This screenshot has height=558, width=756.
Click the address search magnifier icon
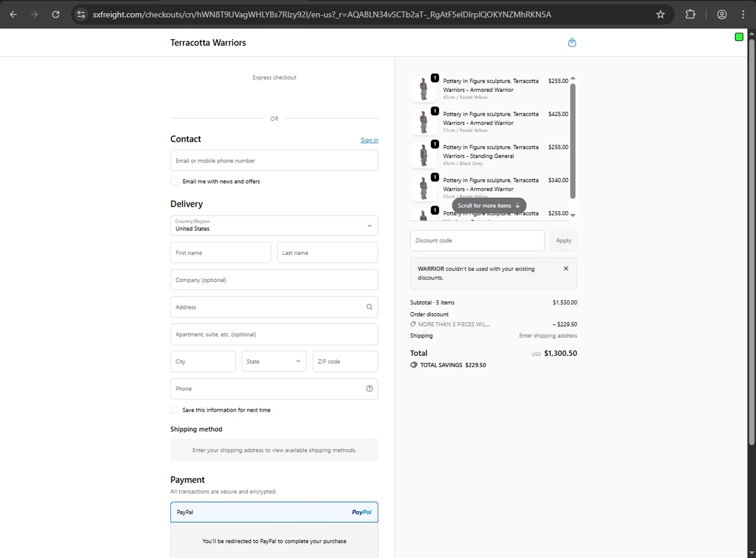369,307
